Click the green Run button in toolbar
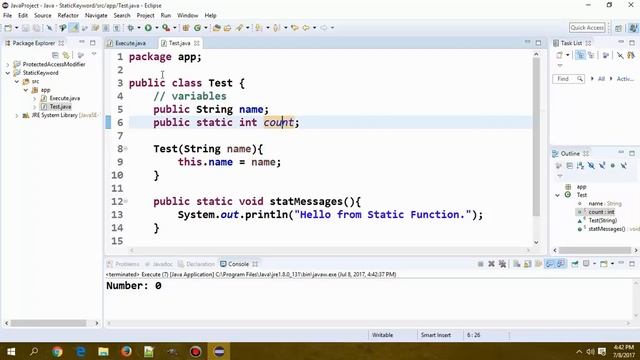640x360 pixels. 148,28
